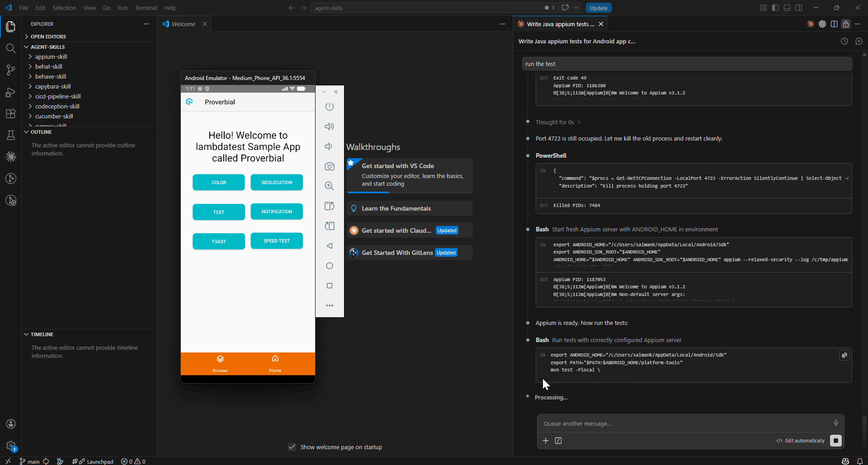Open the Accounts icon in activity bar
The width and height of the screenshot is (868, 465).
[x=11, y=424]
